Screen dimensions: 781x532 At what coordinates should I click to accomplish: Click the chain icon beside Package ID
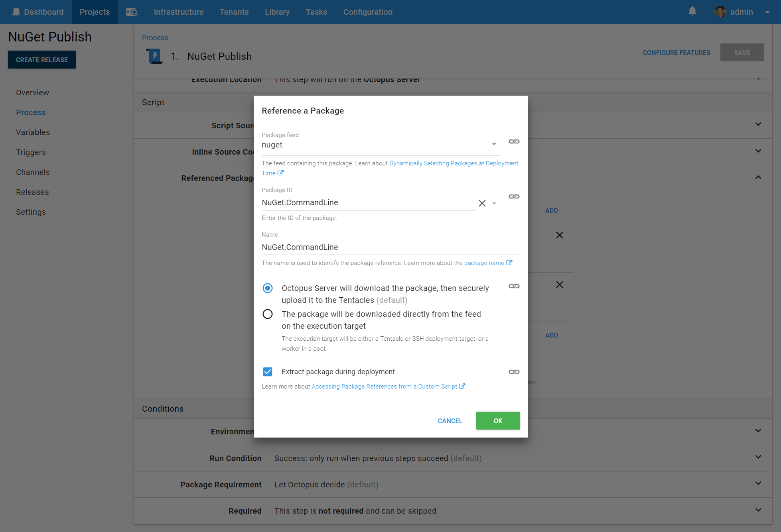tap(514, 196)
